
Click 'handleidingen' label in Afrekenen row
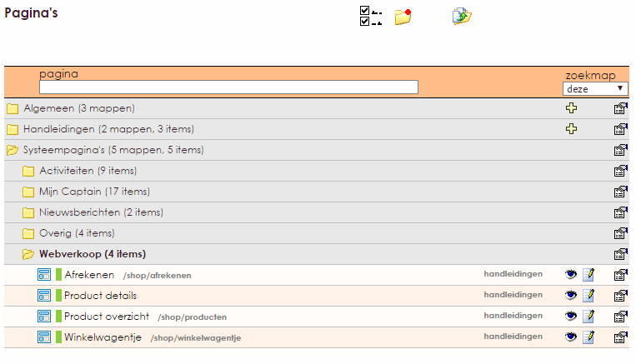click(513, 274)
